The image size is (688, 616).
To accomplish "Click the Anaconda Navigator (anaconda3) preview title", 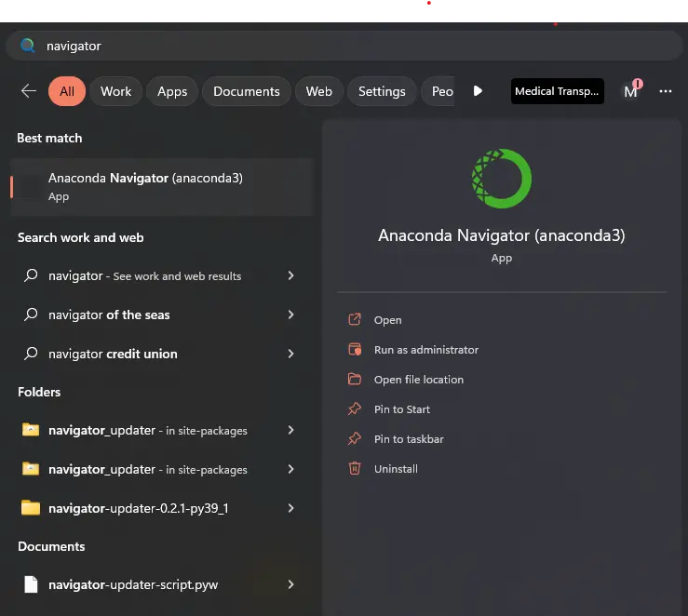I will 502,235.
